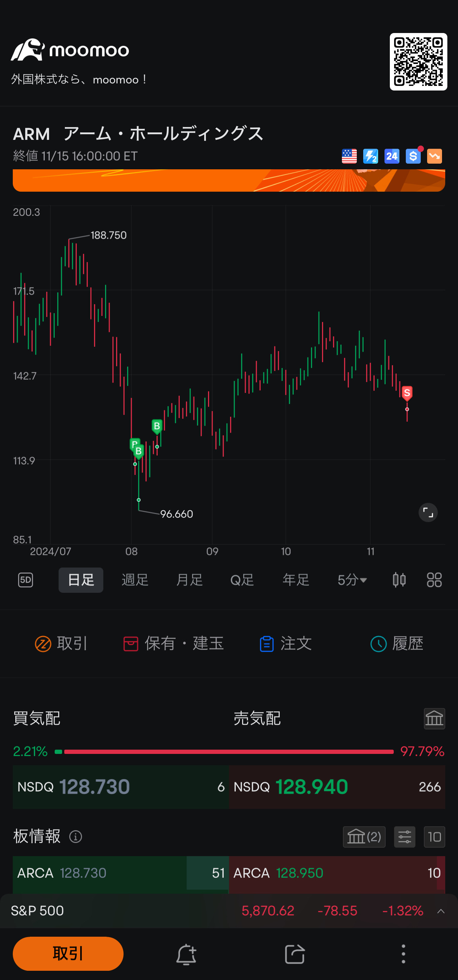Tap the 買気配 bid heading
The height and width of the screenshot is (980, 458).
(37, 718)
